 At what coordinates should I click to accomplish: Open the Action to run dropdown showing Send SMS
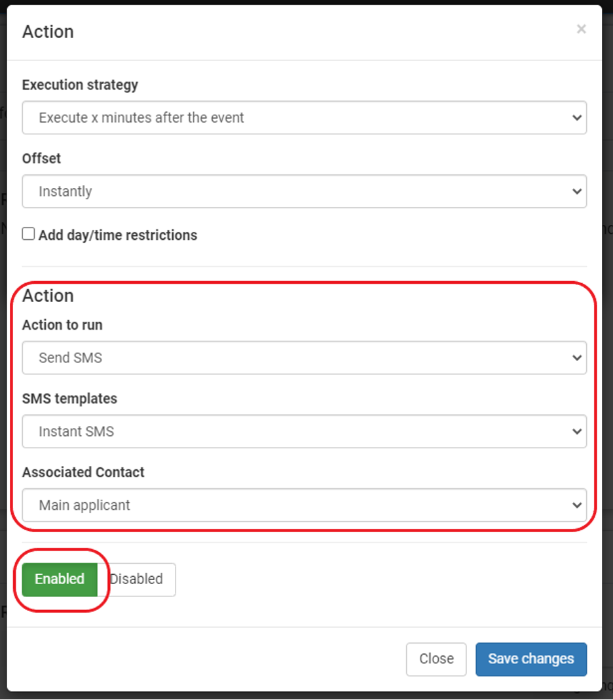tap(305, 358)
